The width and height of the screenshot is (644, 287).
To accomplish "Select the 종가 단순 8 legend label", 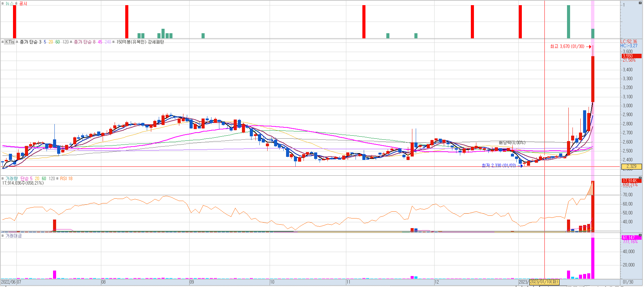I will [85, 42].
